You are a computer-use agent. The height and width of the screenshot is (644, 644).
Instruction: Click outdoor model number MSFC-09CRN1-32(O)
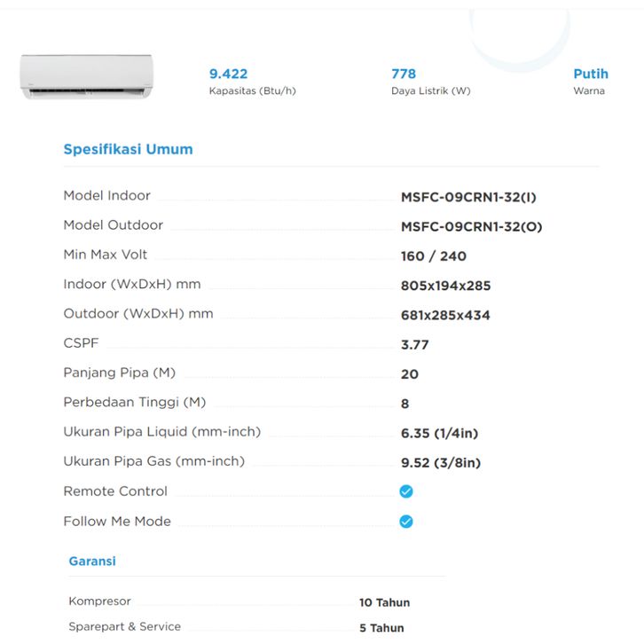pyautogui.click(x=471, y=226)
